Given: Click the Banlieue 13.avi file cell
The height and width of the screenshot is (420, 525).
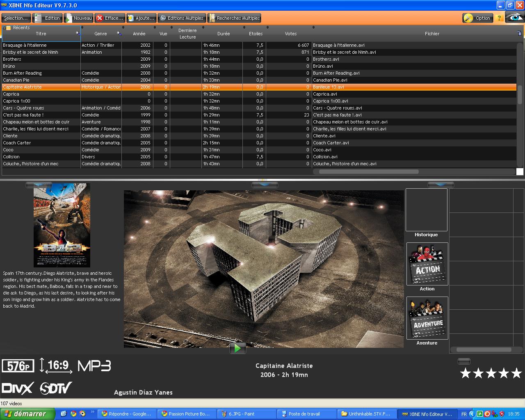Looking at the screenshot, I should 414,87.
